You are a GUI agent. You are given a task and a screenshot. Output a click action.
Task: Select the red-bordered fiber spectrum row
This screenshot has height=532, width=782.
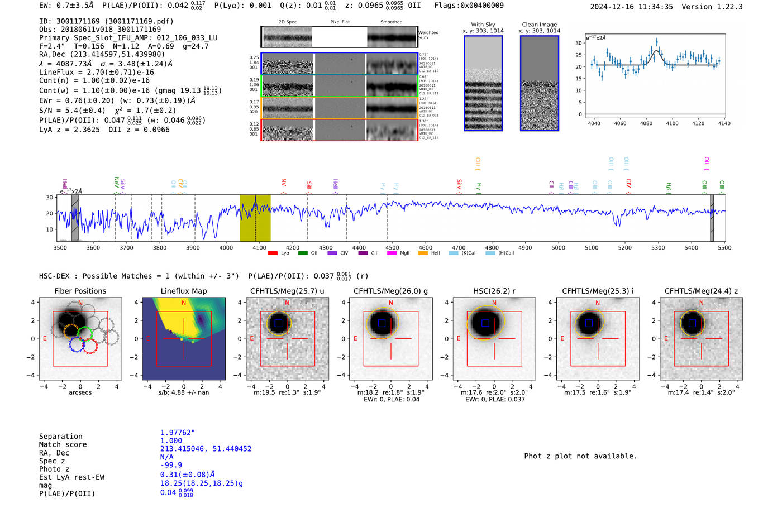[340, 130]
